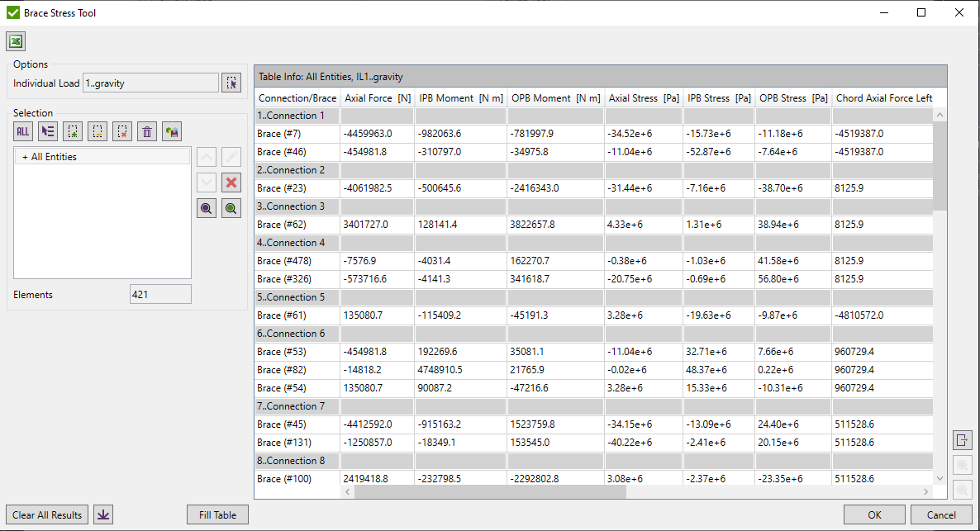The width and height of the screenshot is (980, 531).
Task: Confirm the dialog with OK
Action: [x=874, y=514]
